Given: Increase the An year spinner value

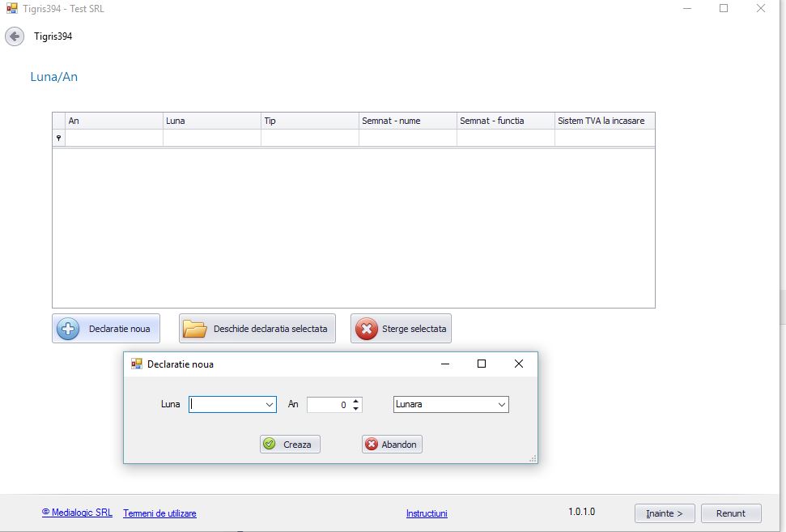Looking at the screenshot, I should (356, 400).
